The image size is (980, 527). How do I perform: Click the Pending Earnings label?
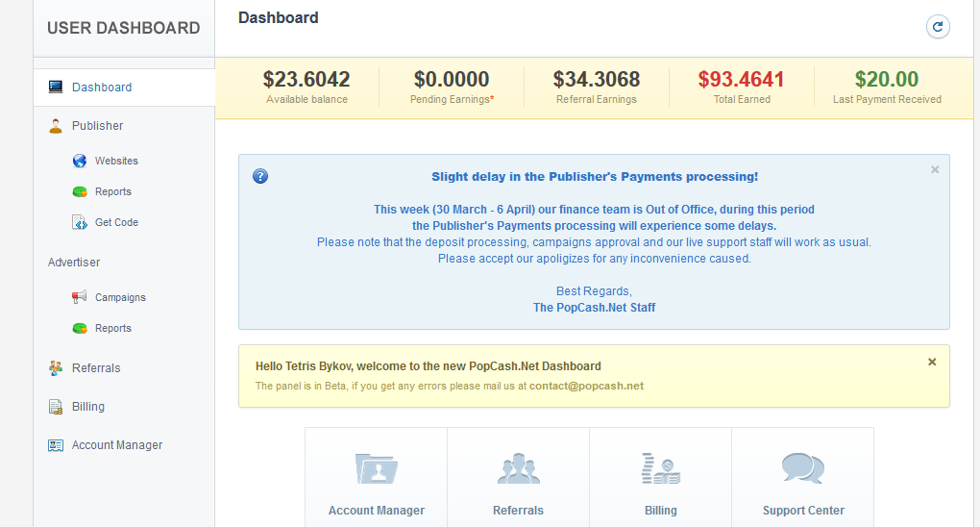[450, 99]
